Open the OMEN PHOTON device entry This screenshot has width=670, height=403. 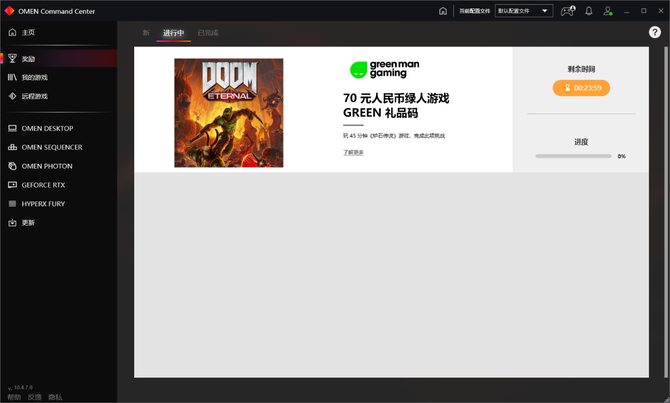(47, 166)
